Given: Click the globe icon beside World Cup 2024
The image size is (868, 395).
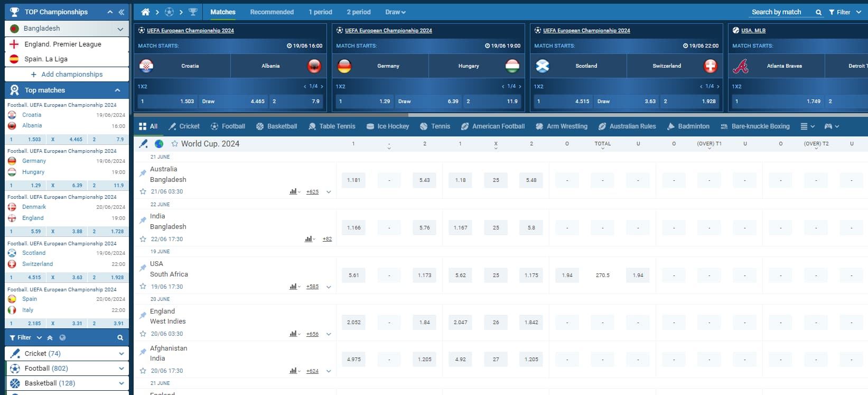Looking at the screenshot, I should [159, 143].
